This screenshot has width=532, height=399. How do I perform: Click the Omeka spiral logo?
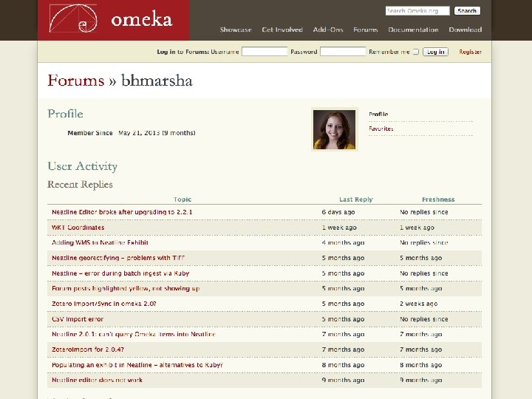(x=73, y=18)
